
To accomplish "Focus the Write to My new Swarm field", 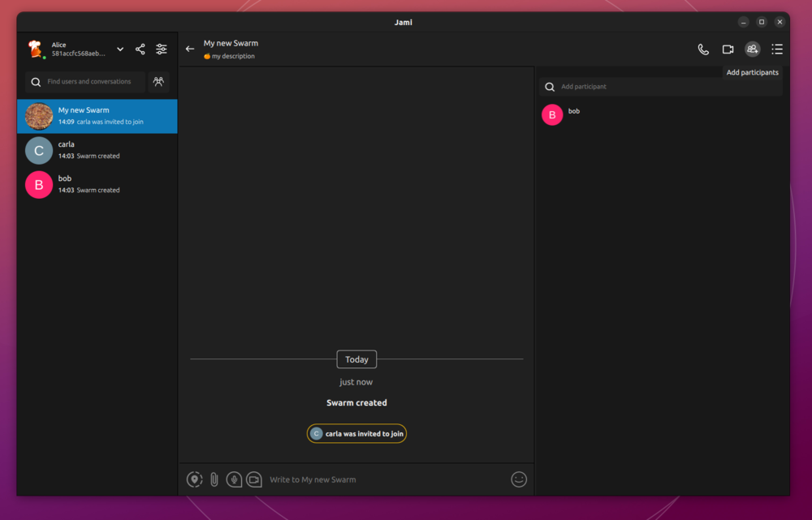I will 386,479.
